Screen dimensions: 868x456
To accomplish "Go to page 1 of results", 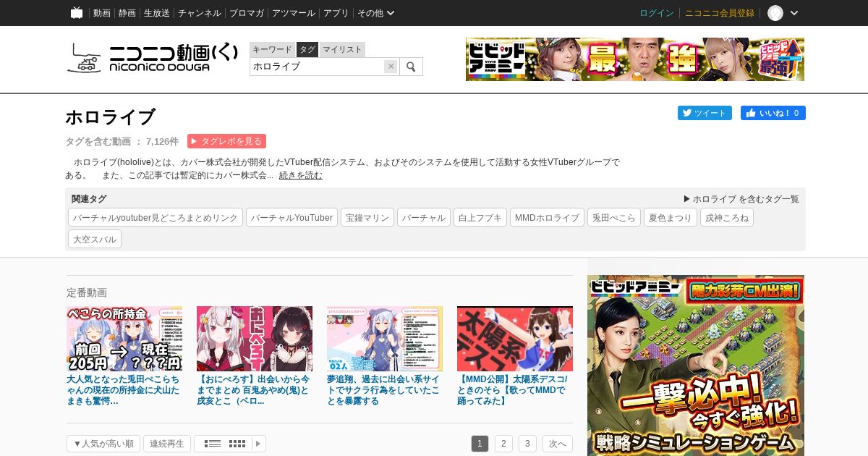I will click(480, 444).
